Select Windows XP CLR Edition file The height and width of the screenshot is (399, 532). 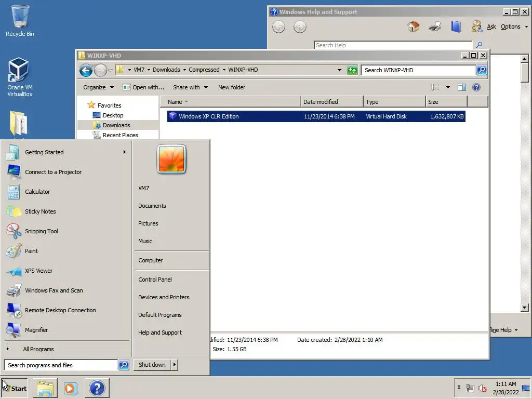(x=316, y=116)
